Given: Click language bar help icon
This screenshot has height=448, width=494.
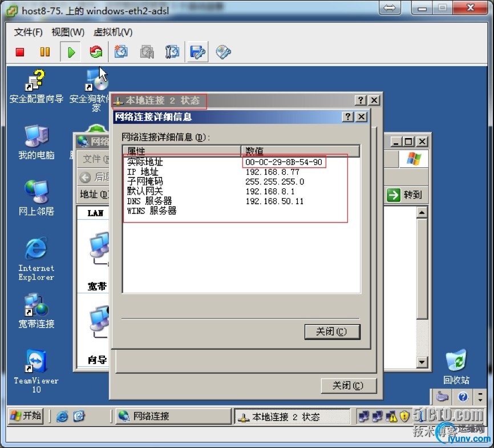Looking at the screenshot, I should click(463, 397).
